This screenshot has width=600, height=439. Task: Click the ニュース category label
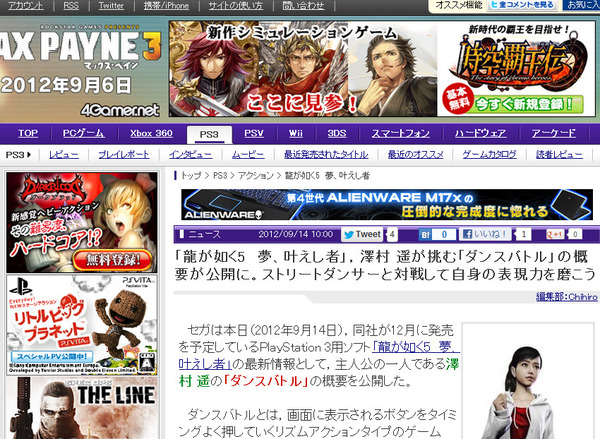coord(204,234)
